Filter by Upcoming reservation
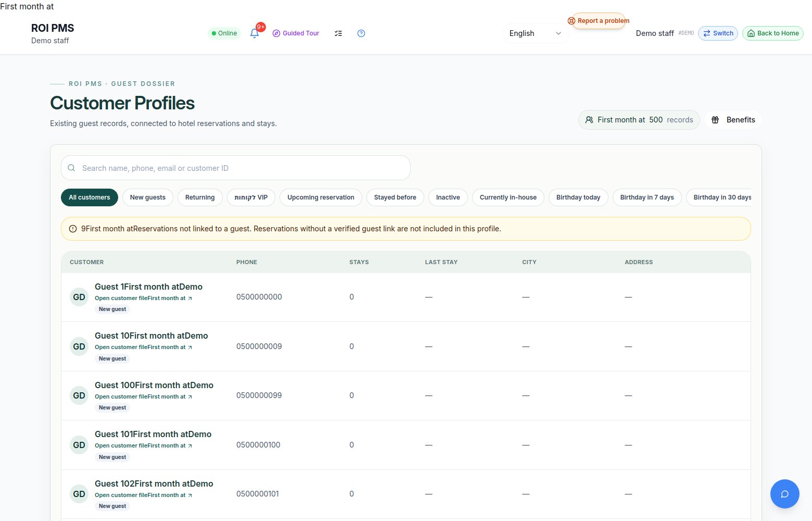 [321, 197]
